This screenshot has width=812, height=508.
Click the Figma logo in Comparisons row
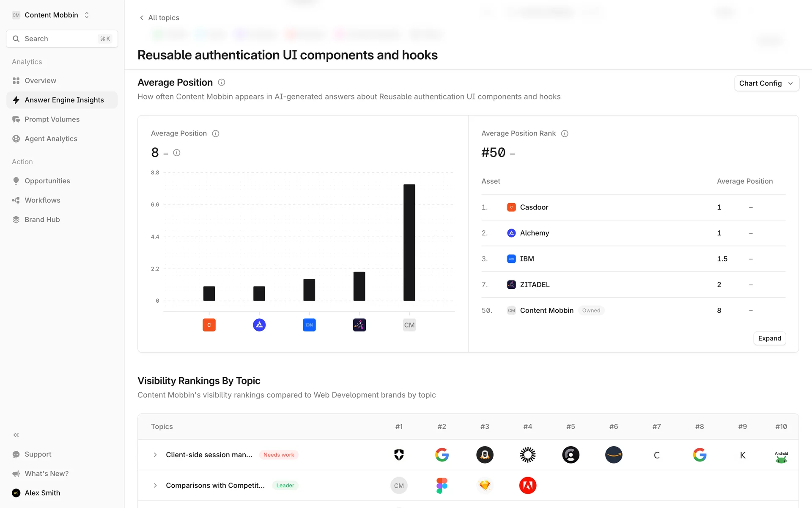click(x=442, y=486)
